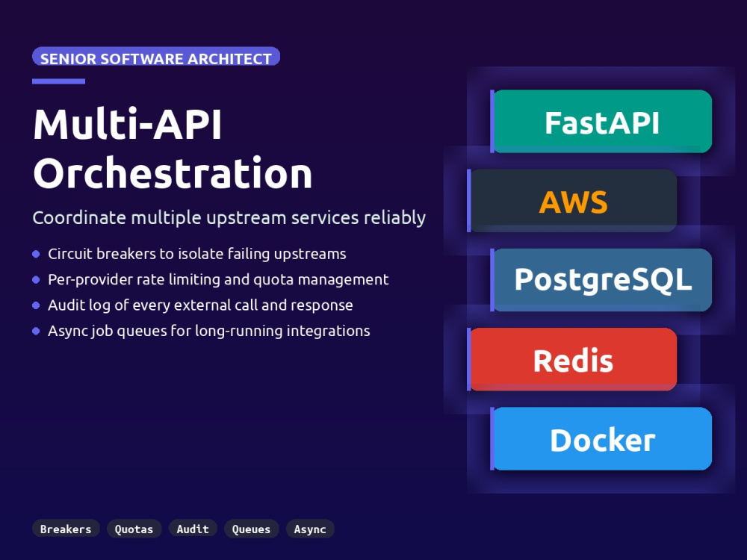747x560 pixels.
Task: Select the Audit tag
Action: (x=193, y=529)
